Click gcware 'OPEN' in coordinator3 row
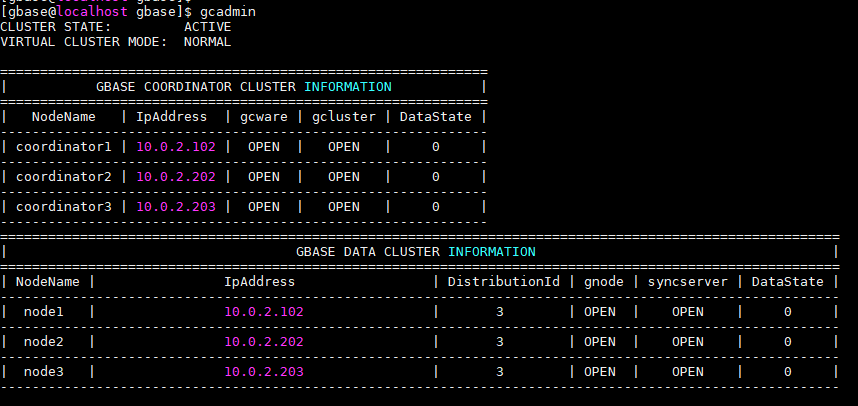Screen dimensions: 858x406 264,206
